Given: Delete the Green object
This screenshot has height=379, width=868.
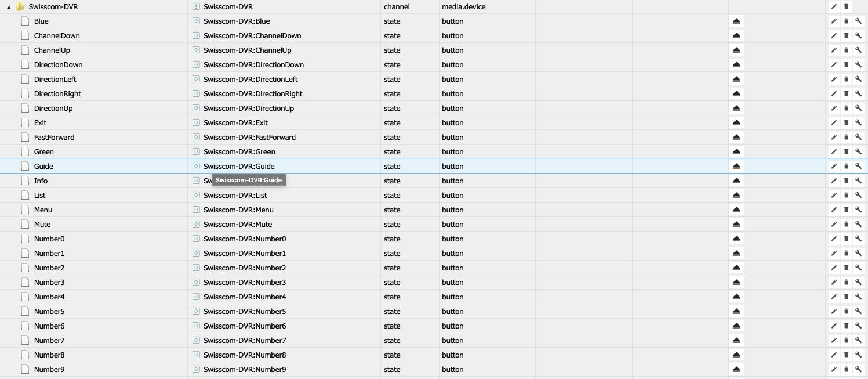Looking at the screenshot, I should (846, 151).
